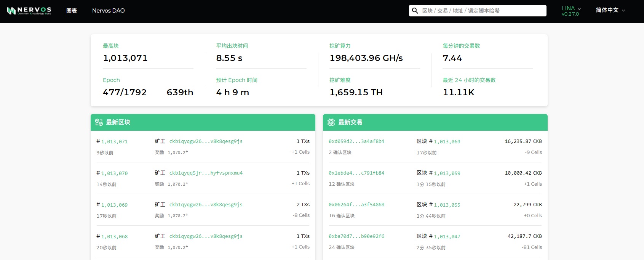This screenshot has width=644, height=260.
Task: Open miner address for block 1,013,071
Action: [206, 141]
